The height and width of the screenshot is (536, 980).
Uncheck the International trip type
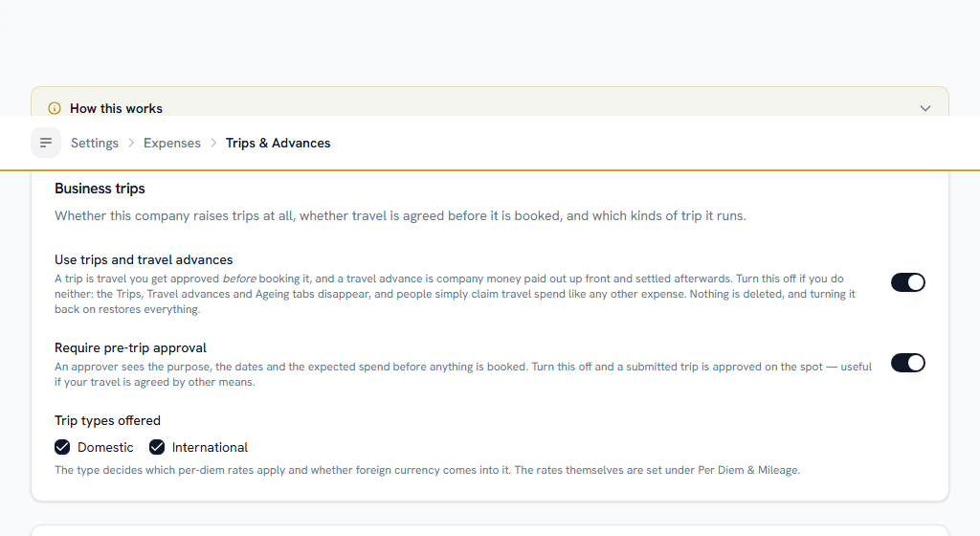point(157,447)
